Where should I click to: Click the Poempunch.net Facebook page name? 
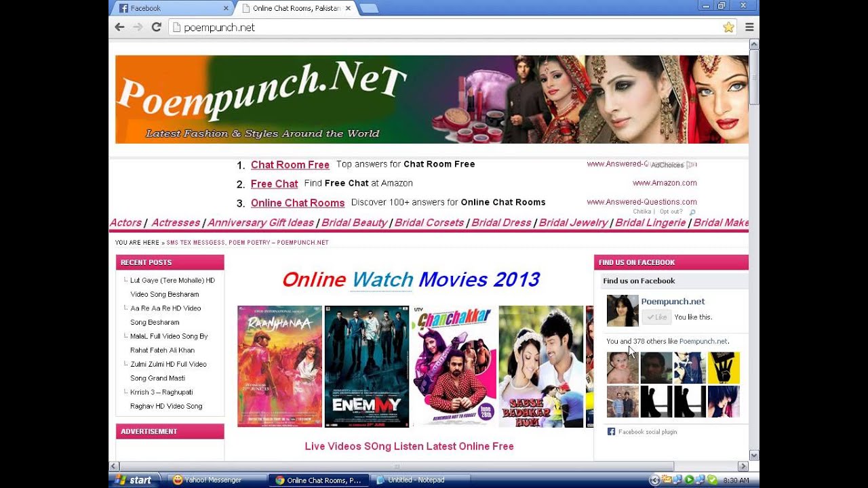673,301
